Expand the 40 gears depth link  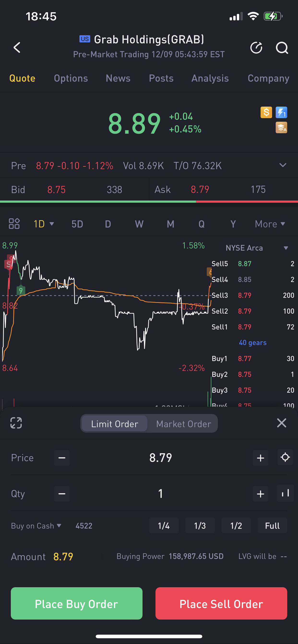(x=252, y=343)
